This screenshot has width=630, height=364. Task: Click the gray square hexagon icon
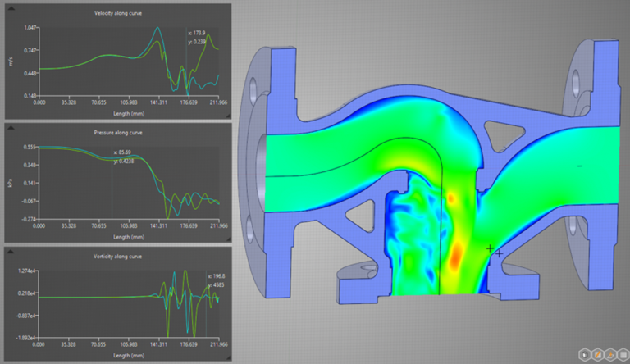623,354
